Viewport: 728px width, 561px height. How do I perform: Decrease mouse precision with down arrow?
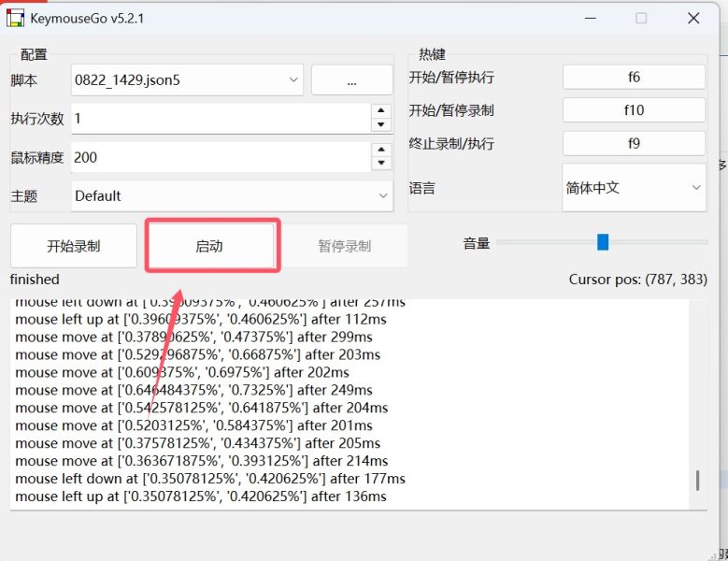[x=381, y=163]
